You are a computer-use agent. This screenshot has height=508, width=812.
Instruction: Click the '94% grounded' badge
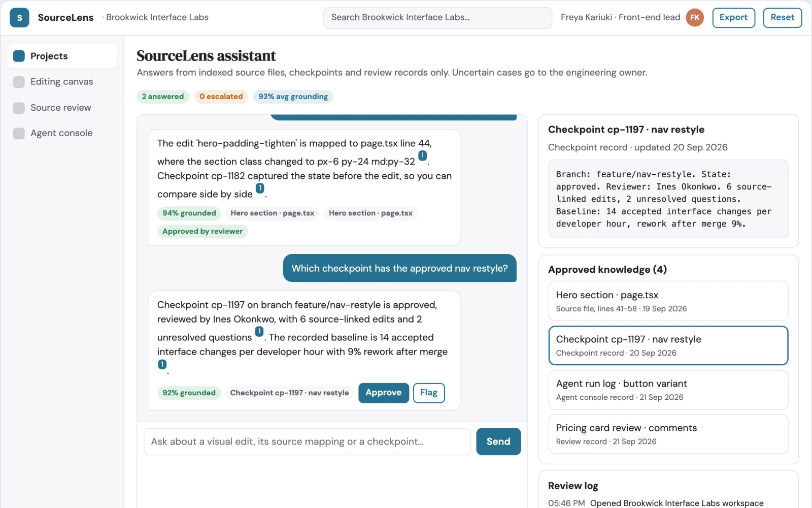point(189,213)
